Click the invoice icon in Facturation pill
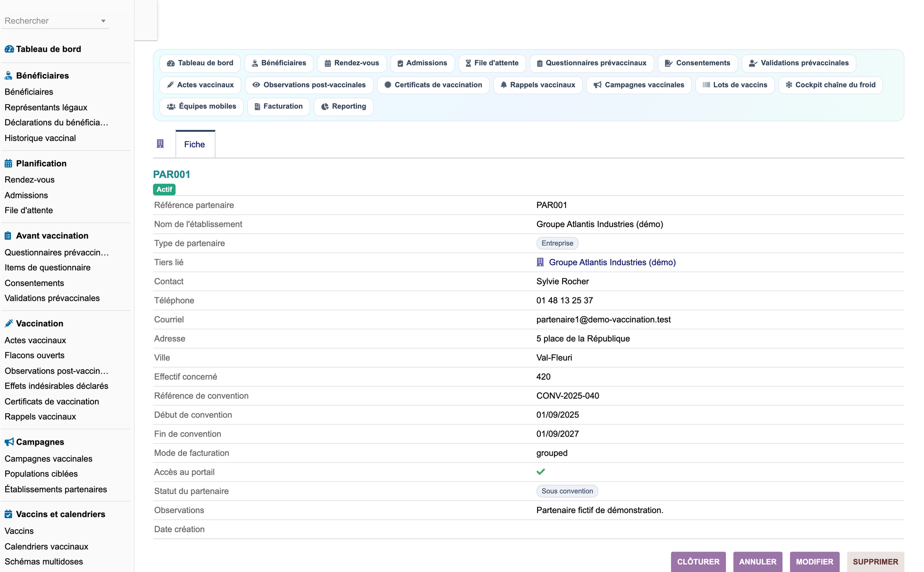This screenshot has height=572, width=924. pos(257,106)
